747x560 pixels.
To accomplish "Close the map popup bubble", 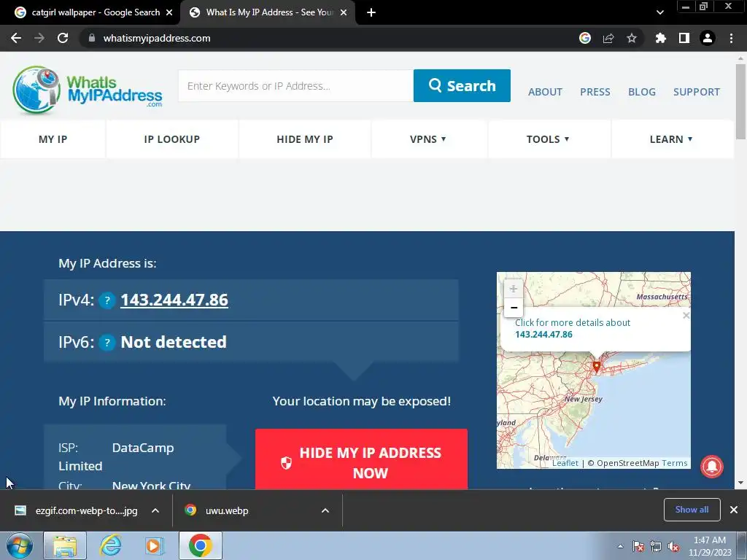I will 686,315.
